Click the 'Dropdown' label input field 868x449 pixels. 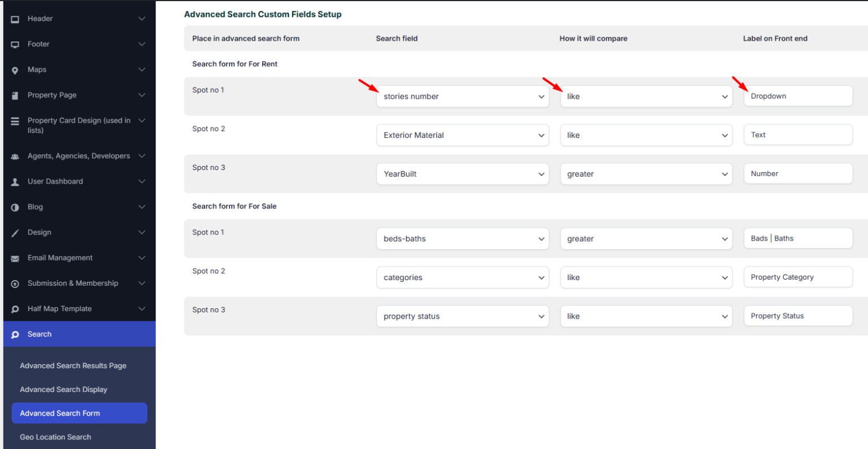click(798, 96)
